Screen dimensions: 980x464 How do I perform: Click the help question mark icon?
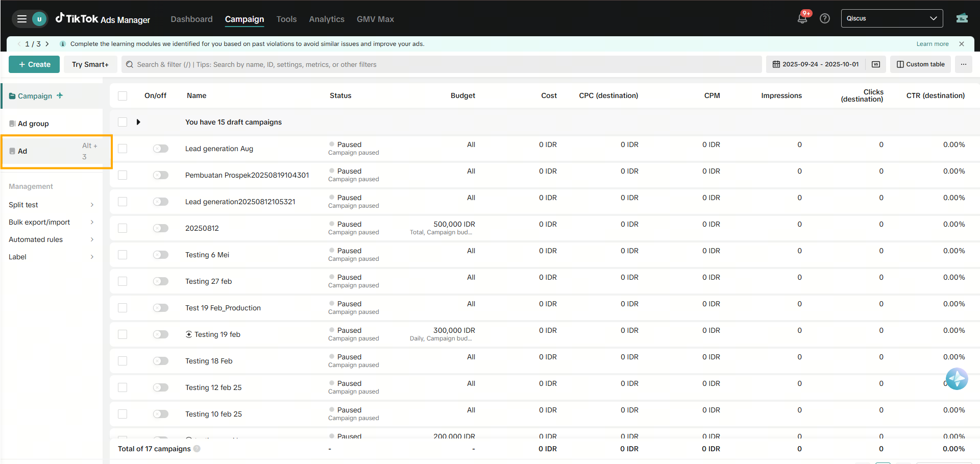(824, 19)
